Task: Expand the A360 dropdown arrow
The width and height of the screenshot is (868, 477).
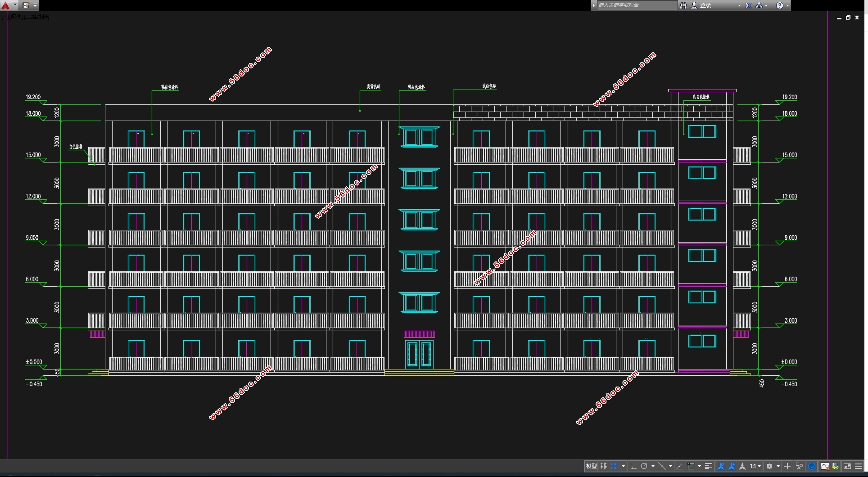Action: pyautogui.click(x=766, y=5)
